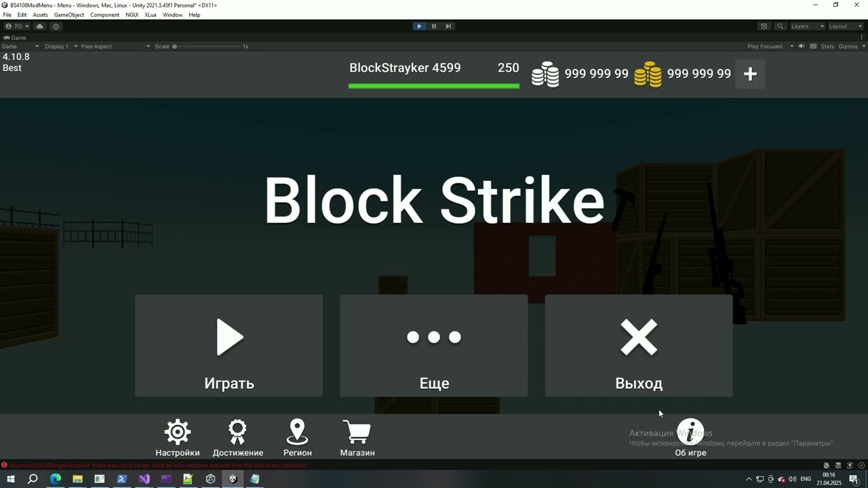Click the active Unity editor taskbar icon
The width and height of the screenshot is (868, 488).
click(x=233, y=479)
